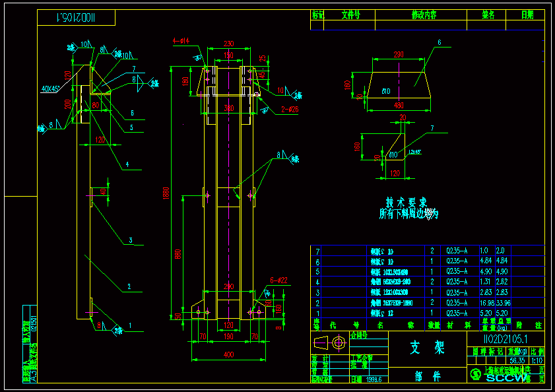Click part number 7 leader label in detail view

[x=432, y=128]
